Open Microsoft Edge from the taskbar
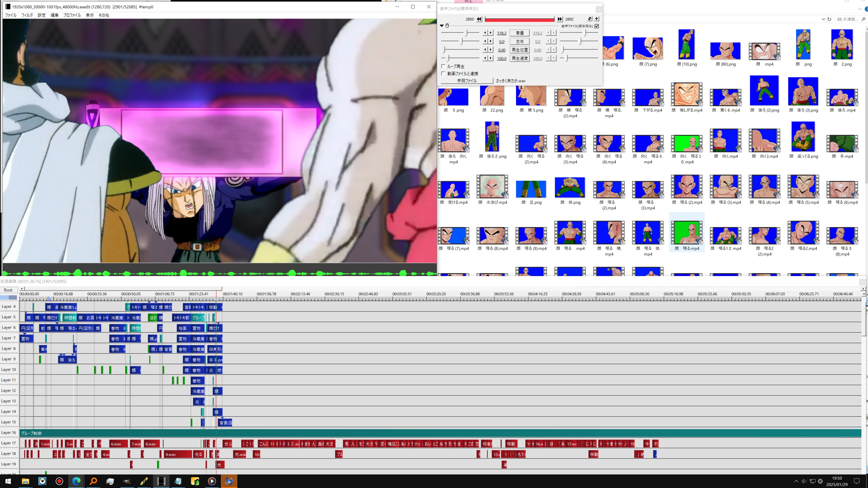868x488 pixels. 76,481
